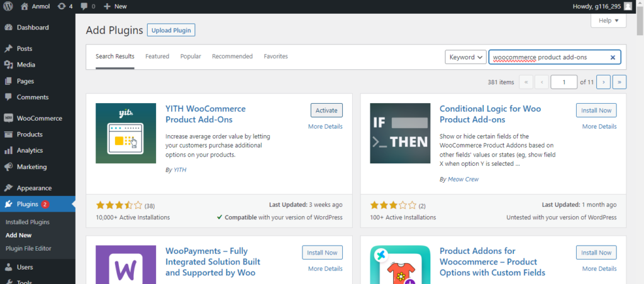The image size is (644, 284).
Task: Click the Upload Plugin button
Action: click(171, 30)
